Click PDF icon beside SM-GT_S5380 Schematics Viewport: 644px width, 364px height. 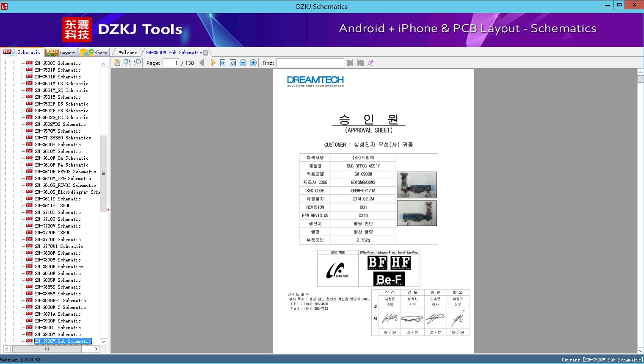[29, 138]
